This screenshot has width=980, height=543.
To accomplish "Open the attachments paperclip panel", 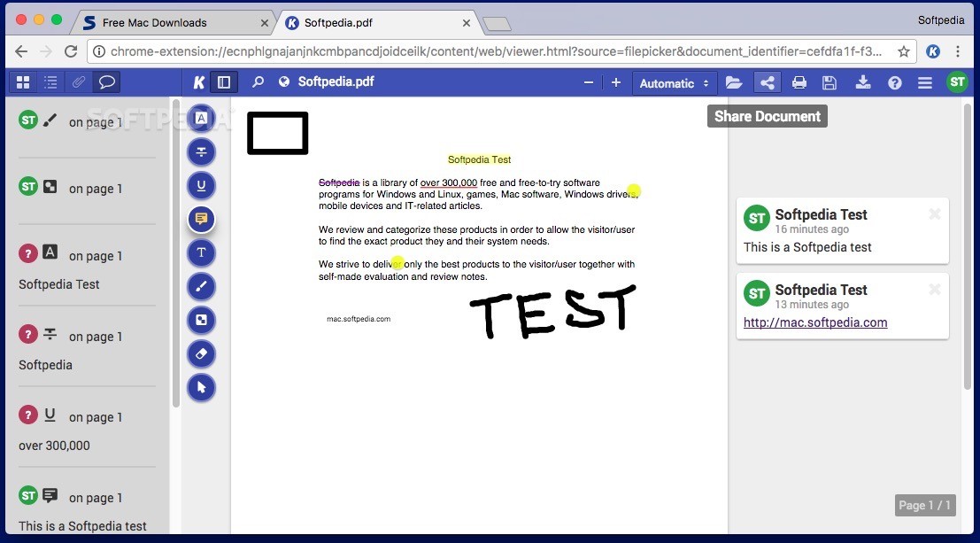I will (78, 82).
